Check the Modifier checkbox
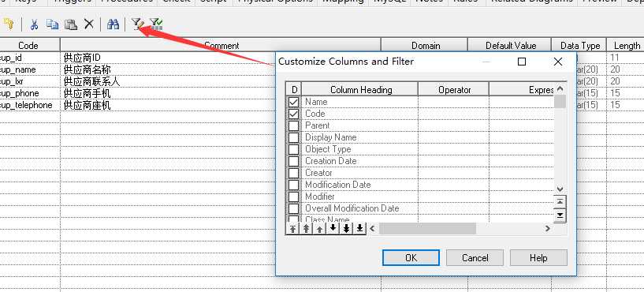The height and width of the screenshot is (292, 644). [x=294, y=197]
